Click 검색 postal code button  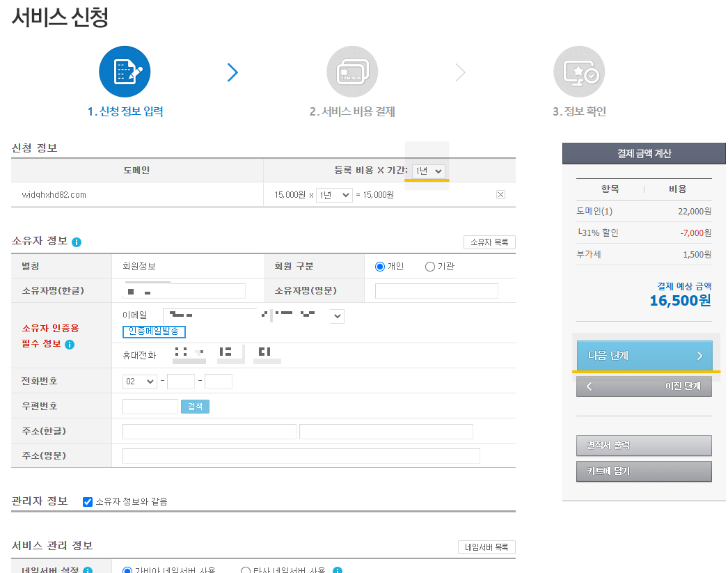tap(195, 407)
